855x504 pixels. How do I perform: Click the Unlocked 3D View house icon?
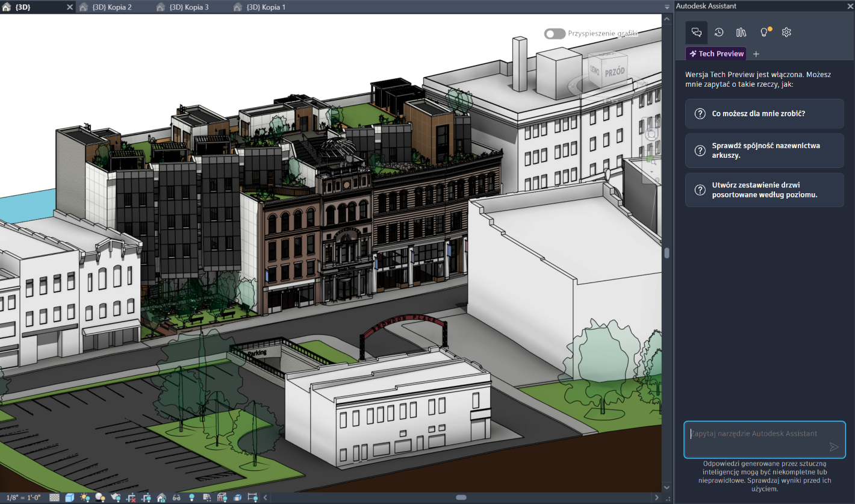pos(161,497)
